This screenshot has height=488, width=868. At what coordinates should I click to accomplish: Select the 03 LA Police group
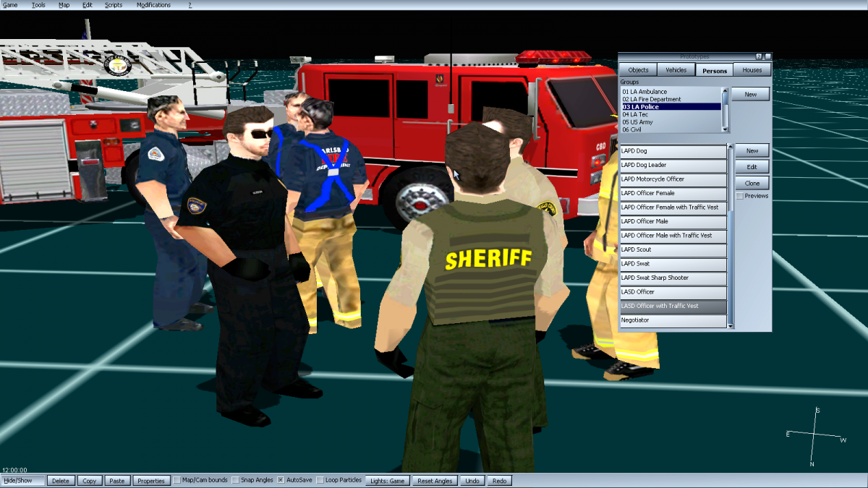pyautogui.click(x=671, y=107)
